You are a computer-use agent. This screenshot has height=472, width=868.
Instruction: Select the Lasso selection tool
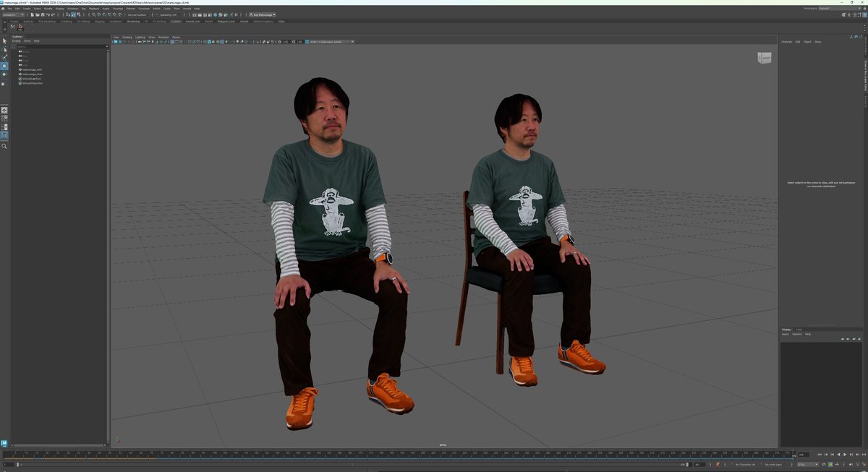click(6, 50)
